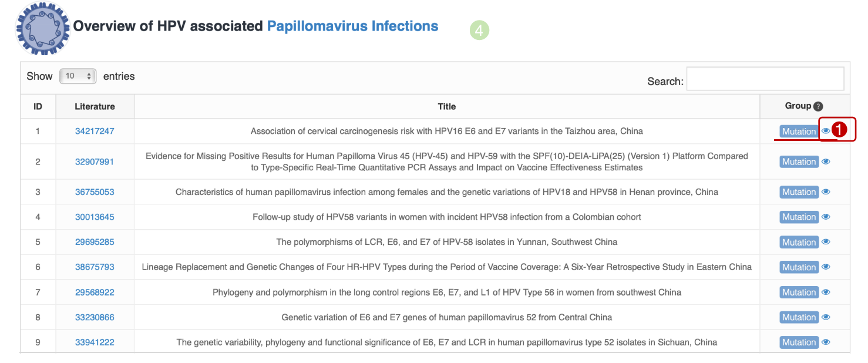Click the Group help question mark icon

point(818,106)
